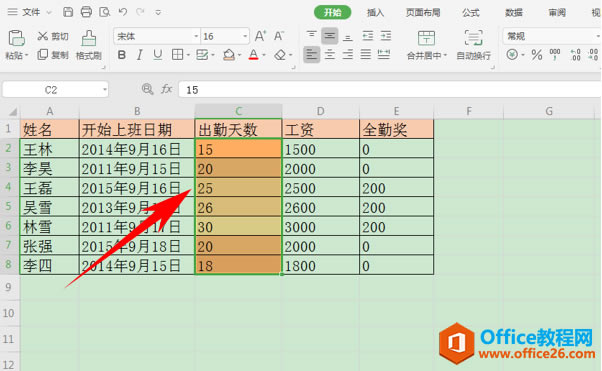
Task: Click the Clear (eraser) icon
Action: pyautogui.click(x=280, y=55)
